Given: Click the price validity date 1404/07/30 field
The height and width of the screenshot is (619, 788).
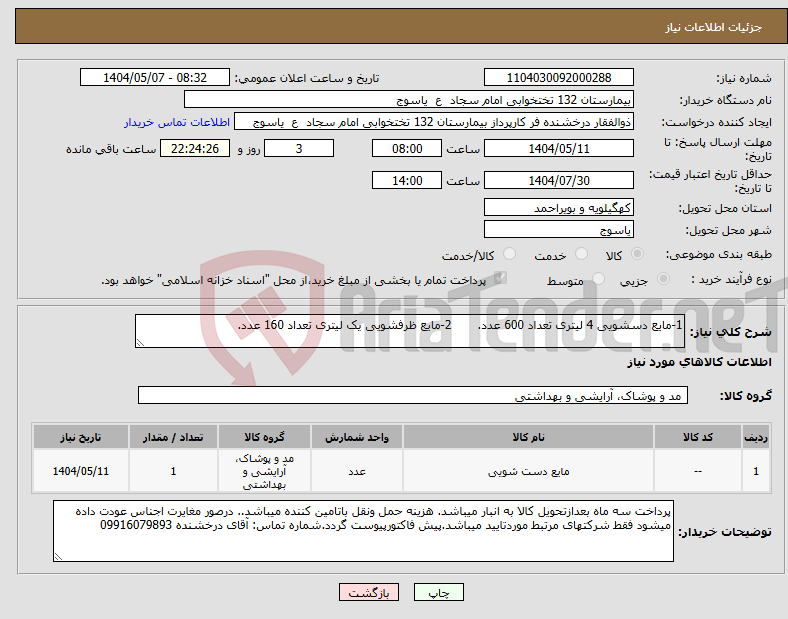Looking at the screenshot, I should (x=558, y=180).
